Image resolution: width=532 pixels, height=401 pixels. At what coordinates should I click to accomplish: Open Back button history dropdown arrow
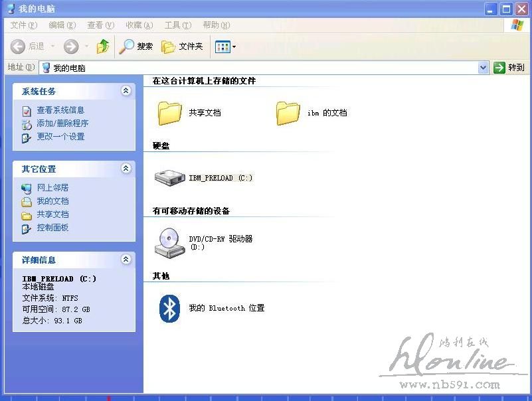53,46
